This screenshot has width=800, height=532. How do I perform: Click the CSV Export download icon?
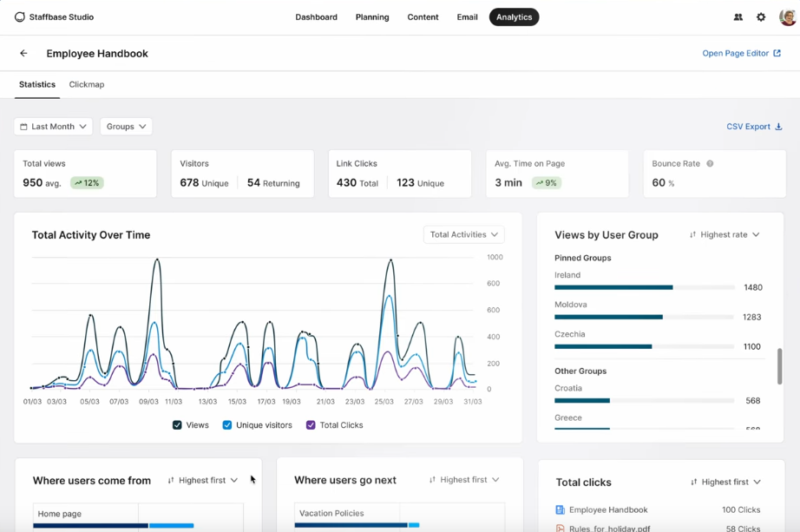pos(778,127)
